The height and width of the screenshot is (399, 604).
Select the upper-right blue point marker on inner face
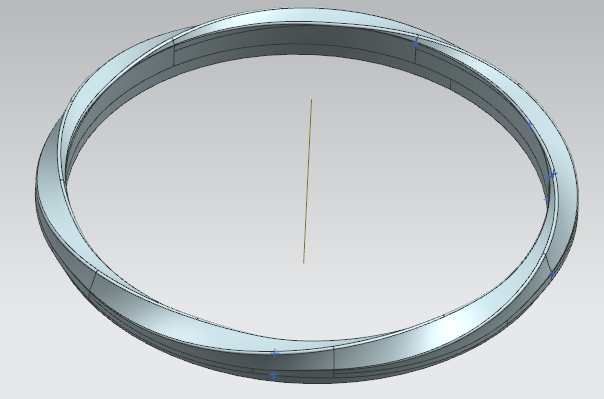click(530, 125)
